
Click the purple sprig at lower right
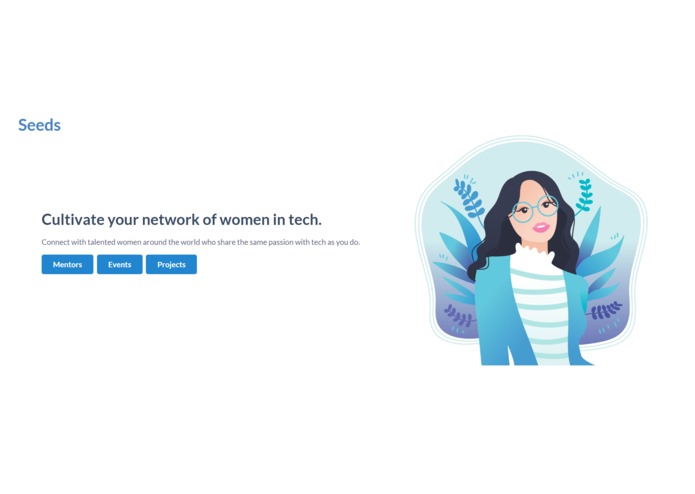[605, 310]
